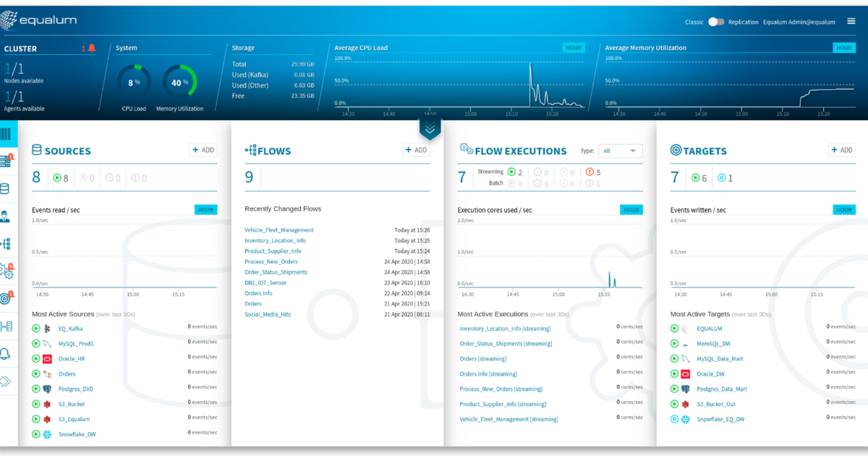Open the DB2_IOT_Sensor flow
This screenshot has width=868, height=456.
265,283
